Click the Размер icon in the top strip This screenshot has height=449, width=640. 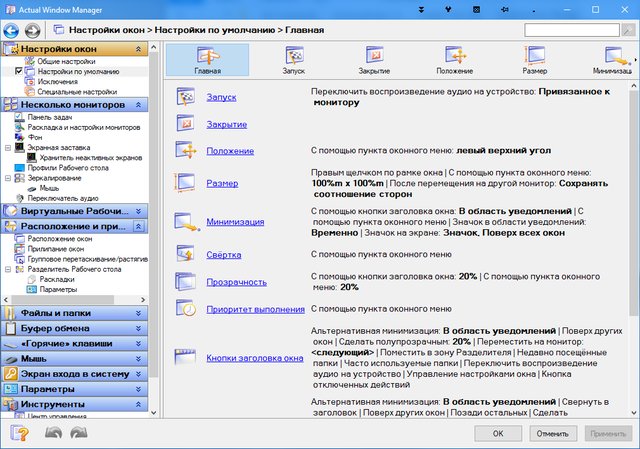pos(534,55)
